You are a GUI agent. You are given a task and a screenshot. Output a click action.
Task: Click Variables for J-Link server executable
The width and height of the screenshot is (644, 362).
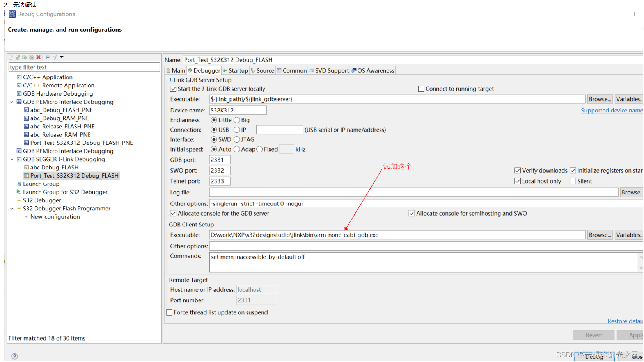pos(629,99)
